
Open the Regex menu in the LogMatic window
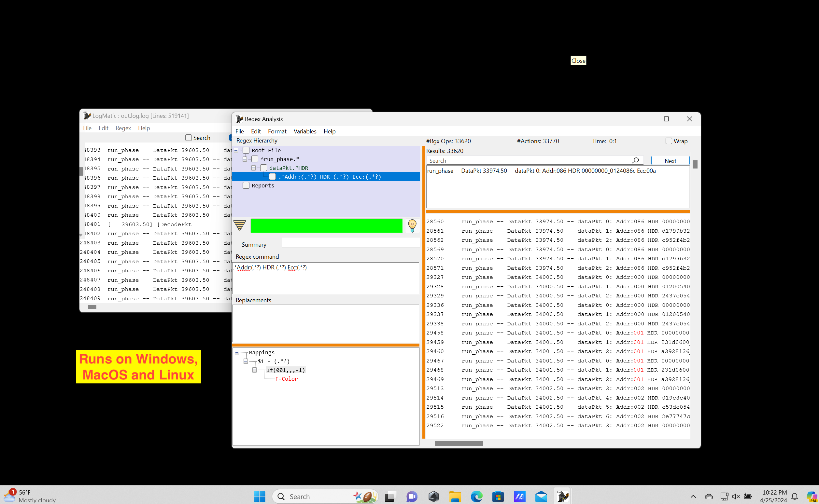[x=123, y=128]
